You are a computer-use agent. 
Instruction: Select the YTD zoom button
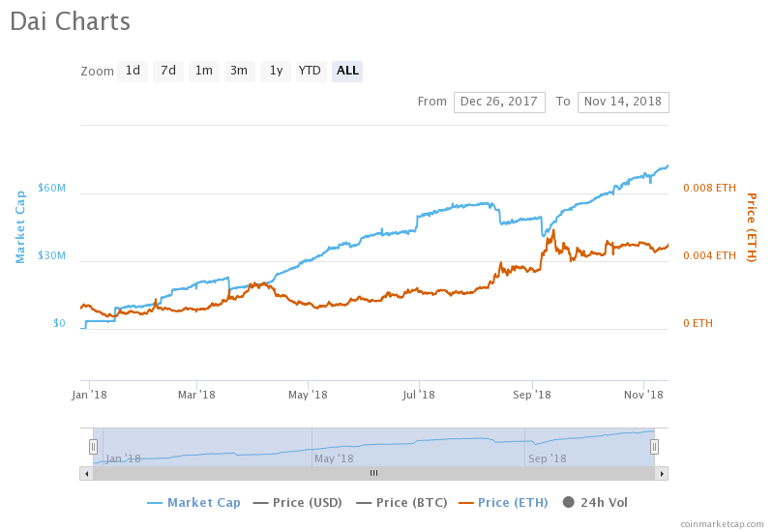(311, 71)
